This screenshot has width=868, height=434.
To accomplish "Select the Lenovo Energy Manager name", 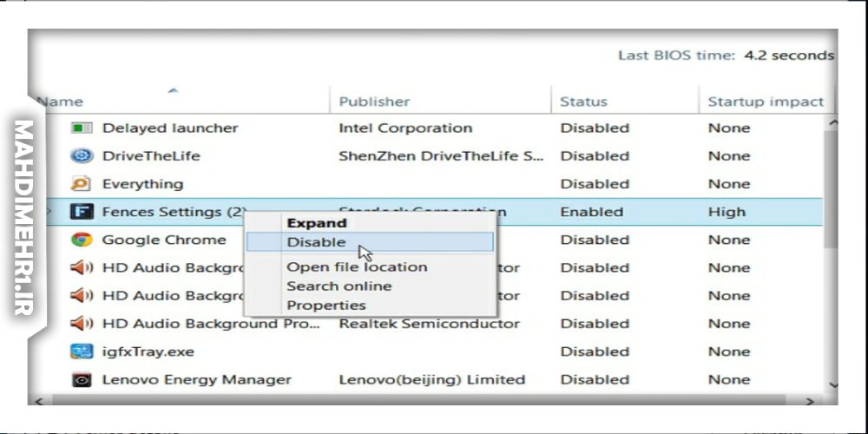I will pyautogui.click(x=196, y=380).
